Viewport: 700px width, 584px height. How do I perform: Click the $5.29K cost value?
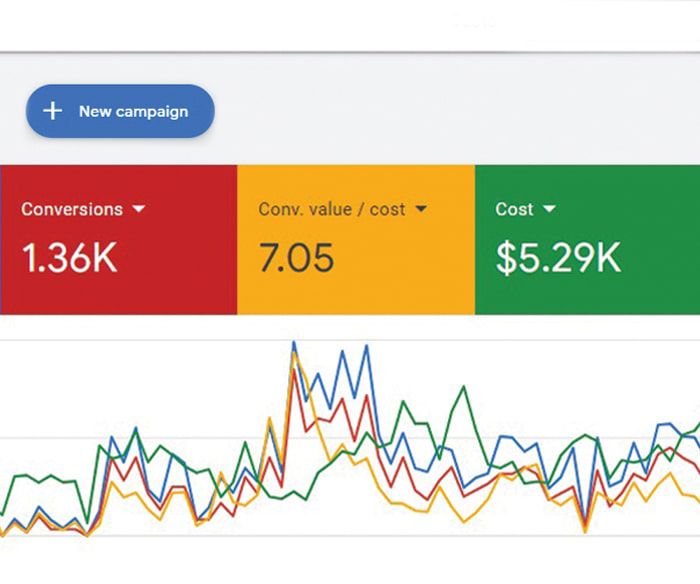[558, 257]
